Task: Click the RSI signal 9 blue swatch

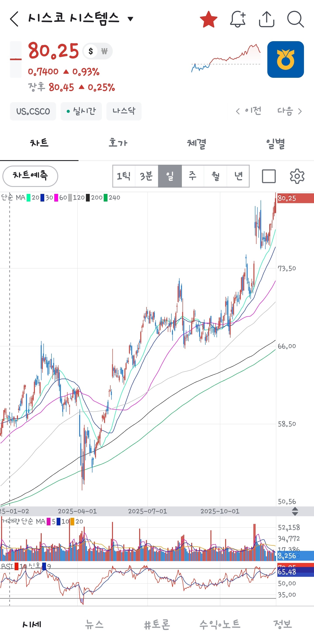Action: click(44, 566)
